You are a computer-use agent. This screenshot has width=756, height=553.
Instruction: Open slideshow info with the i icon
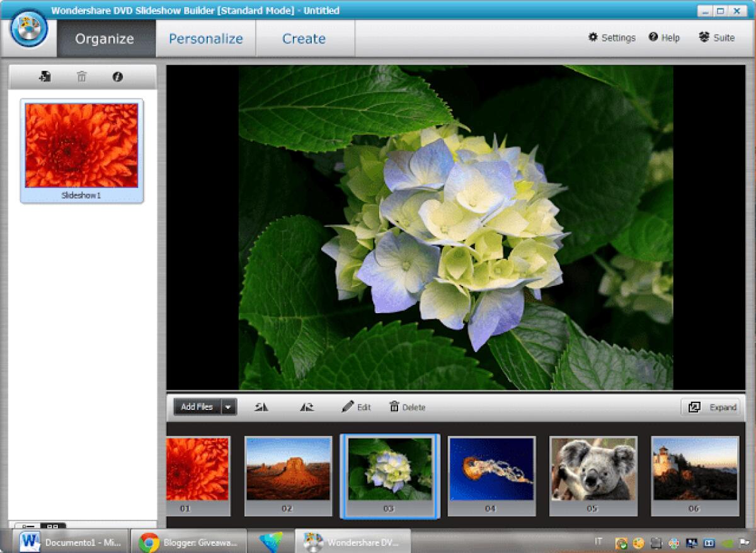click(118, 76)
